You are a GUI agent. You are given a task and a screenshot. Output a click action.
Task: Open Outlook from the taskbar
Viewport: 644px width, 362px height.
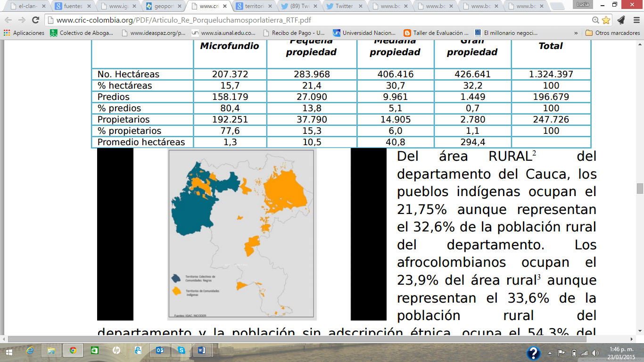point(160,351)
